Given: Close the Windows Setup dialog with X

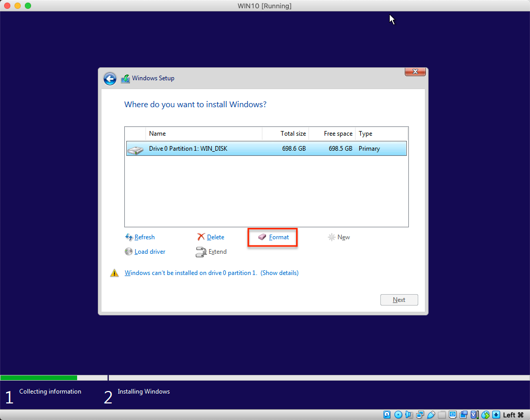Looking at the screenshot, I should pyautogui.click(x=415, y=71).
